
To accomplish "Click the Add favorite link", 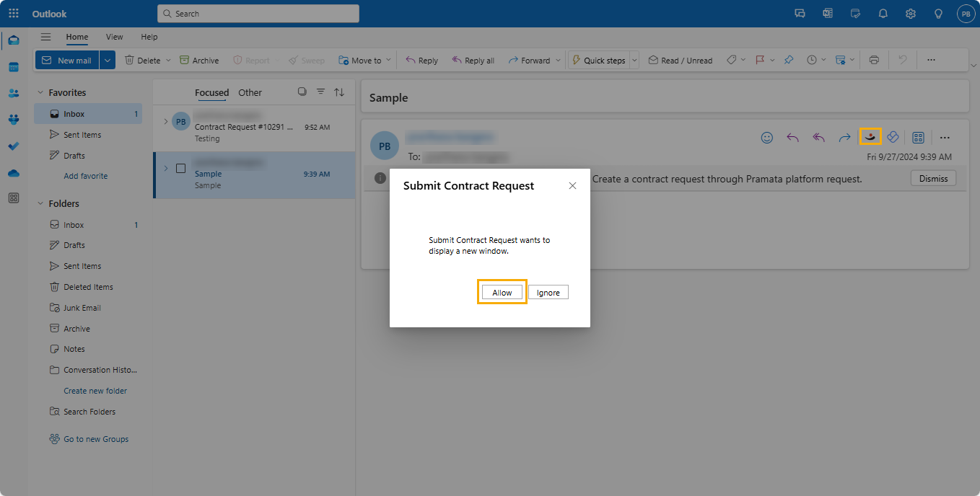I will tap(85, 176).
